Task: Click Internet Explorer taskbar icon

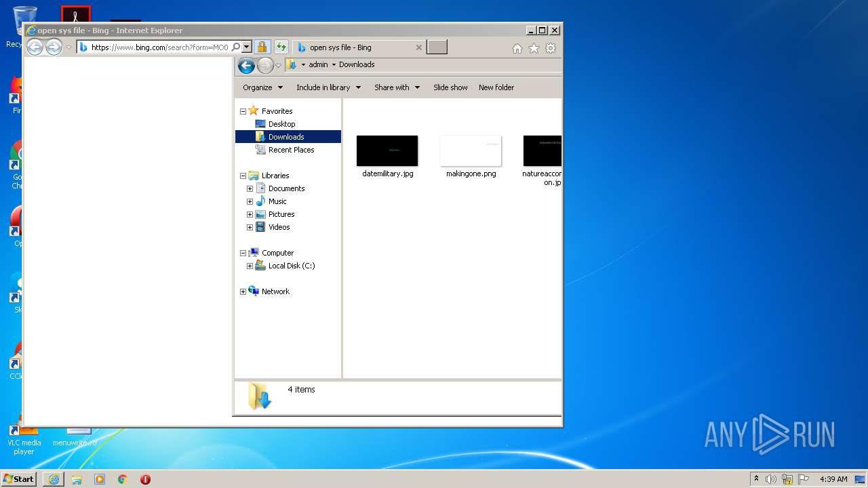Action: pos(54,479)
